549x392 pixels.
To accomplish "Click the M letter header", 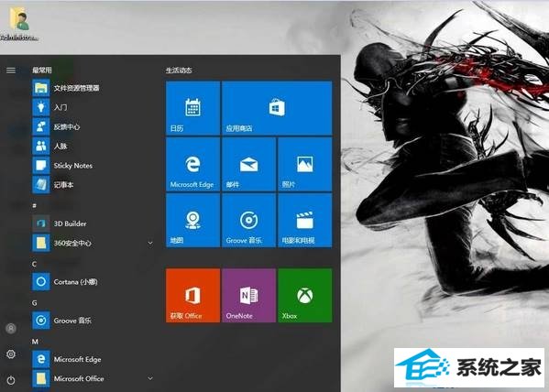I will pos(35,342).
